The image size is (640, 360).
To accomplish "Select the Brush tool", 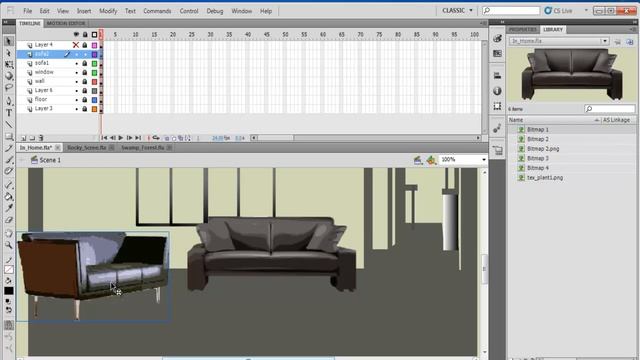I will 9,160.
